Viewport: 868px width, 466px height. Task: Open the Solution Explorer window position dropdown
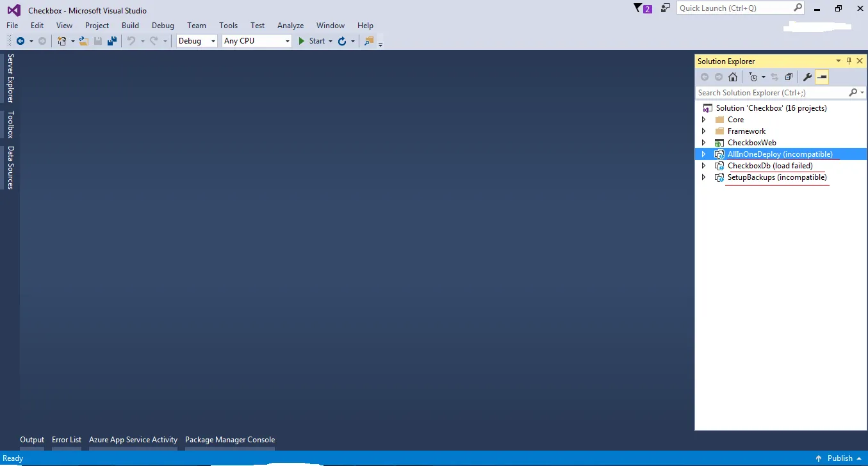[839, 61]
